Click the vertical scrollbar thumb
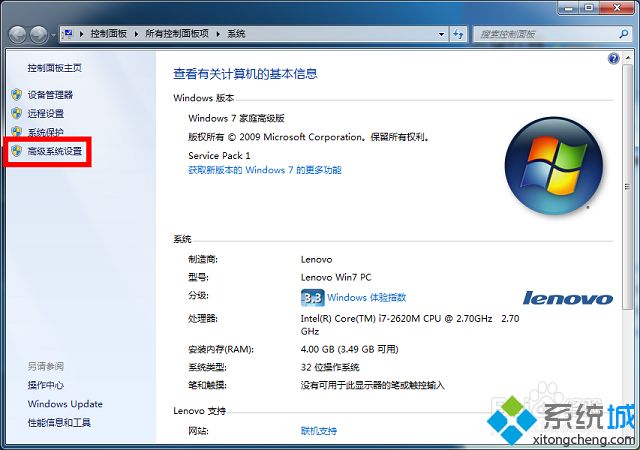Image resolution: width=640 pixels, height=450 pixels. tap(627, 187)
